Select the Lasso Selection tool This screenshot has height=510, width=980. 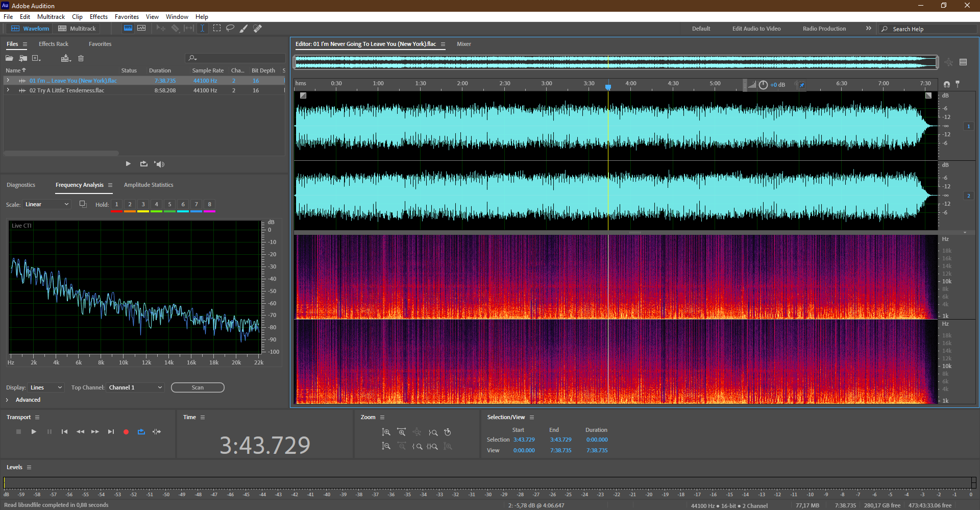tap(230, 29)
